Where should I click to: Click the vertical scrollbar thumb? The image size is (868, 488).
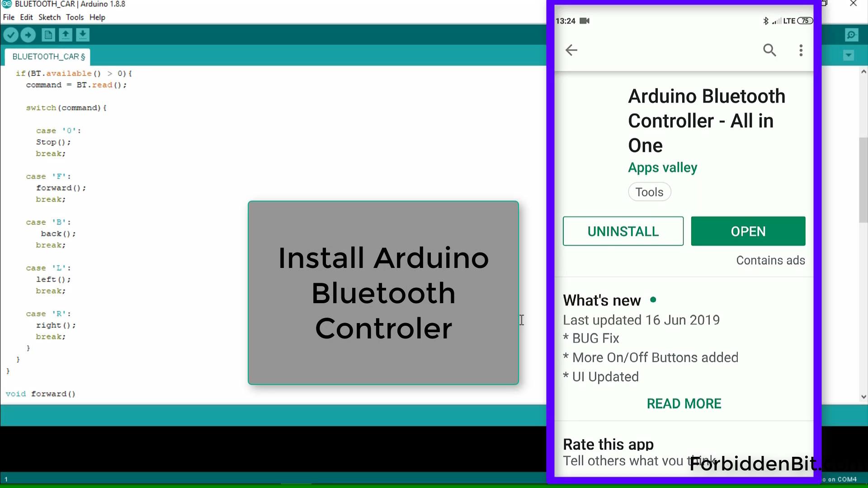point(863,180)
